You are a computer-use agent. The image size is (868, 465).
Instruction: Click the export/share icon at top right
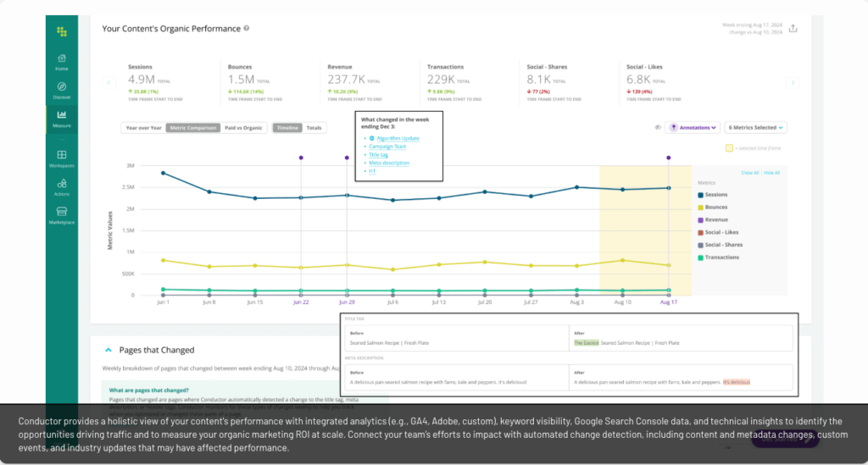(793, 28)
